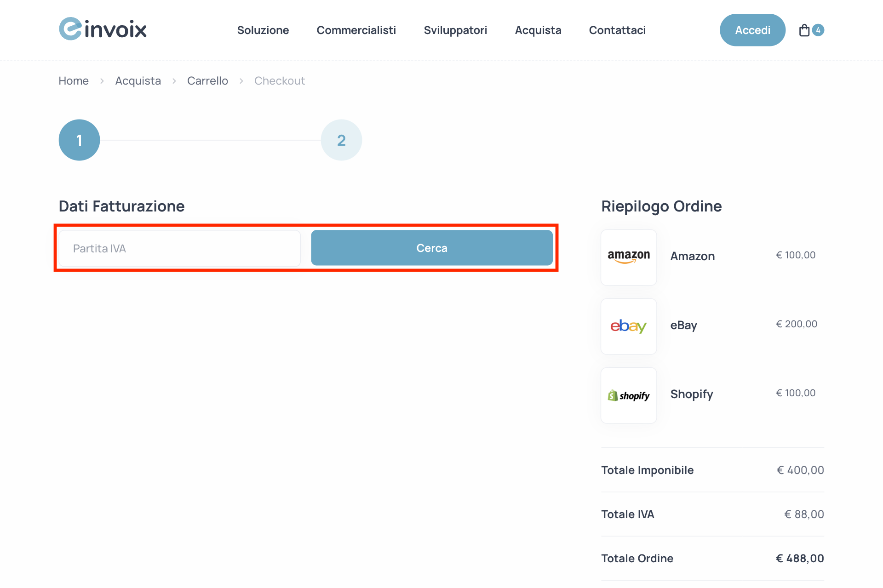Image resolution: width=883 pixels, height=588 pixels.
Task: Select step 1 of checkout
Action: pos(79,140)
